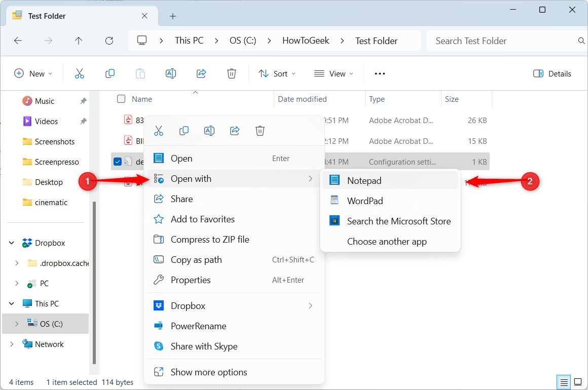Go up one folder level with the Up arrow

click(x=79, y=41)
